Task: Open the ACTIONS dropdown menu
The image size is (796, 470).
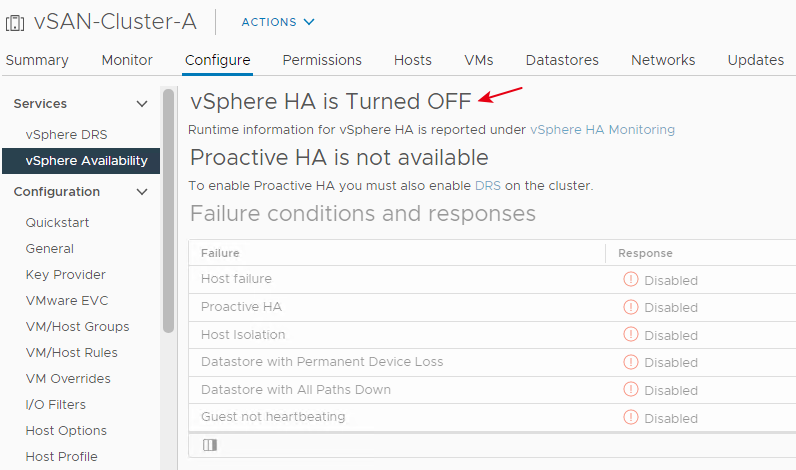Action: coord(278,22)
